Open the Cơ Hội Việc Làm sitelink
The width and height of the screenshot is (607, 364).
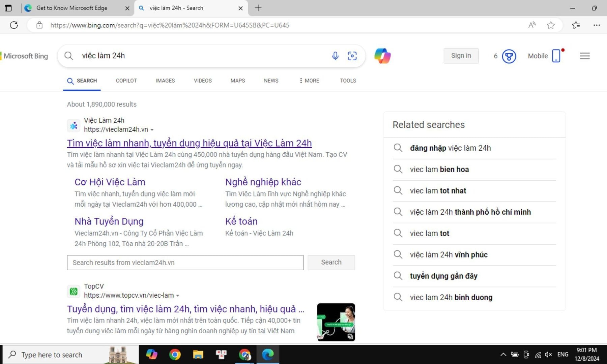point(110,182)
